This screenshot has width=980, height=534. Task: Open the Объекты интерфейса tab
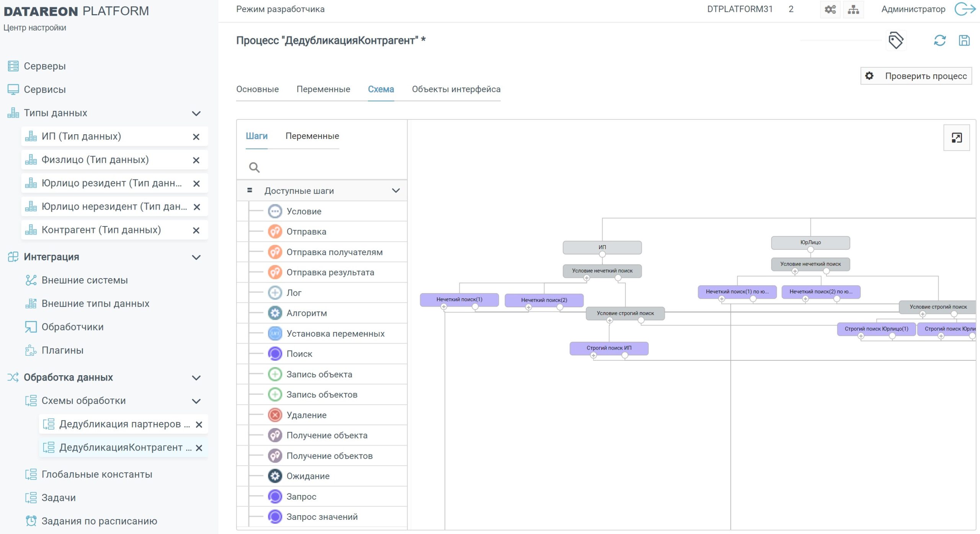click(456, 89)
